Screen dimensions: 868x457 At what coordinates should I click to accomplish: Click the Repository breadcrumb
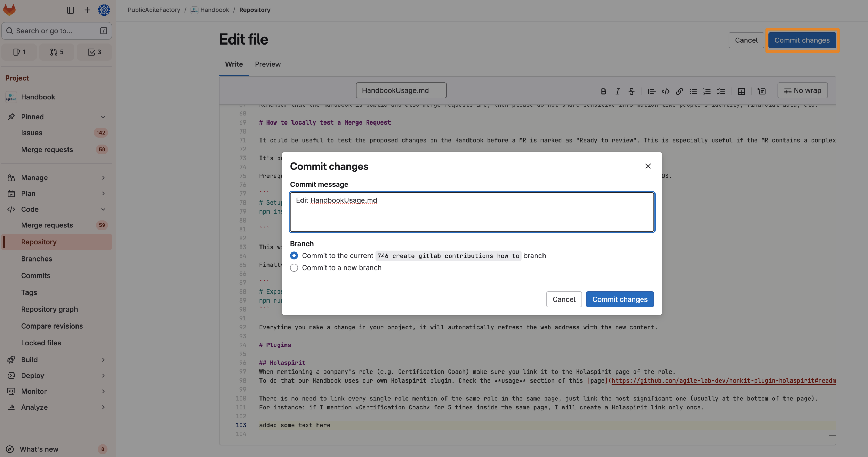coord(255,10)
